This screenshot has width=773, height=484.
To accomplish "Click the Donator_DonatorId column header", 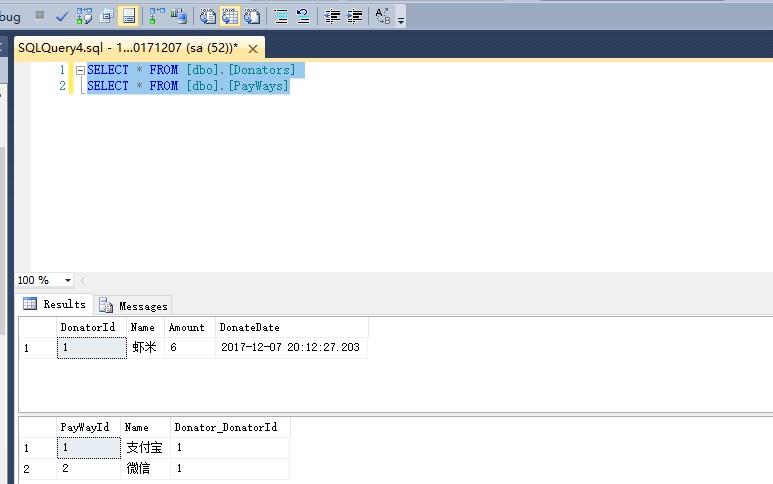I will [x=230, y=427].
